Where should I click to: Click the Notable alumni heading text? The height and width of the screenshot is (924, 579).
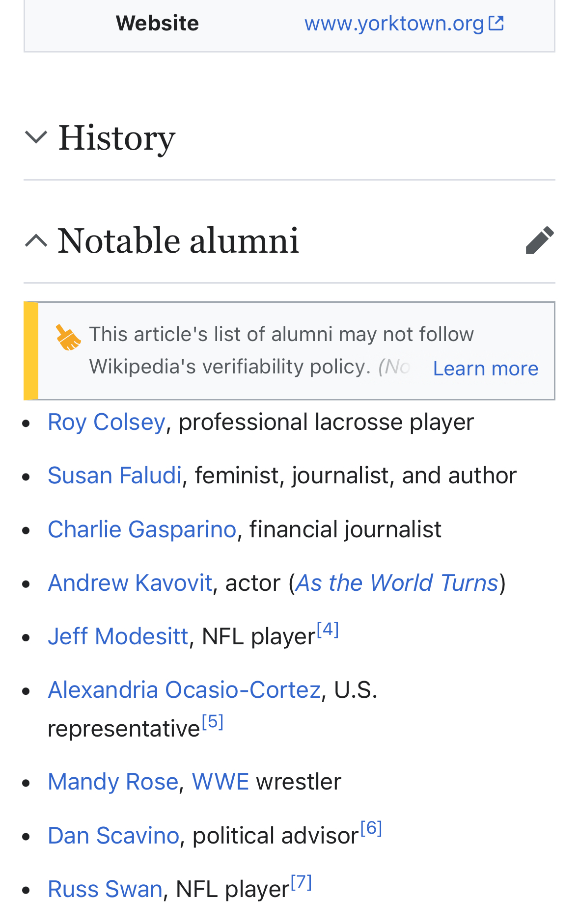tap(178, 241)
